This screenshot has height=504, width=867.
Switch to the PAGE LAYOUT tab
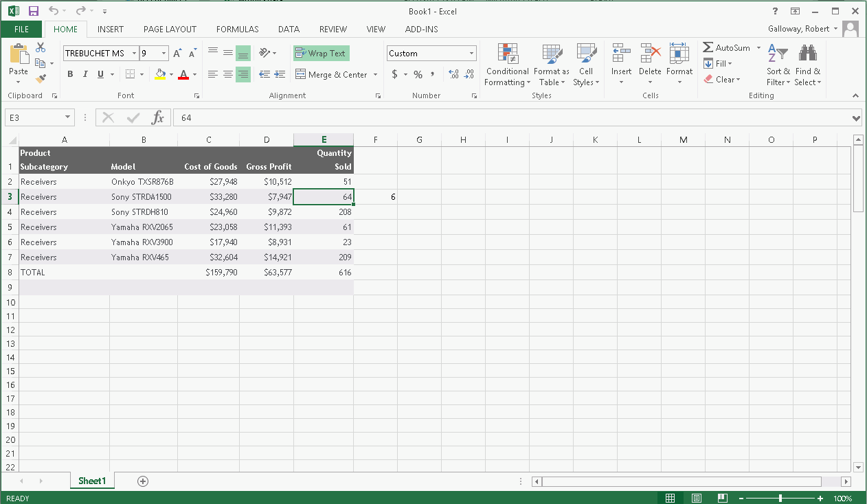(170, 29)
